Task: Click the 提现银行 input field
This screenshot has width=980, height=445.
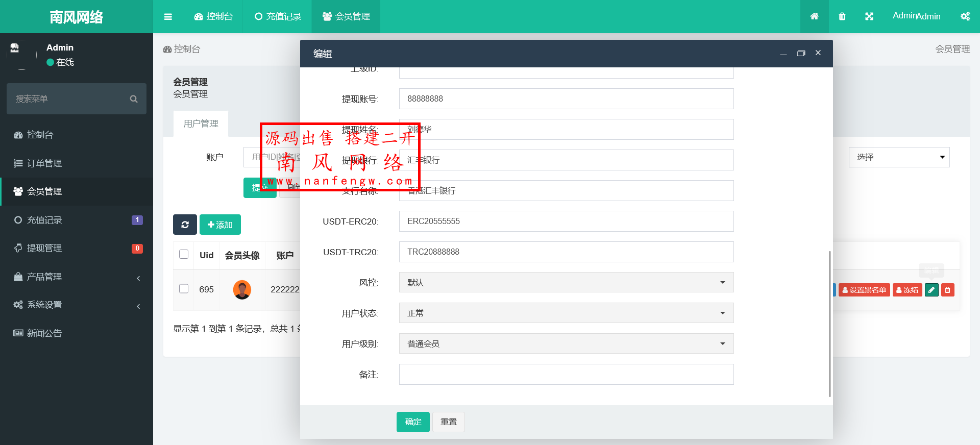Action: (x=566, y=160)
